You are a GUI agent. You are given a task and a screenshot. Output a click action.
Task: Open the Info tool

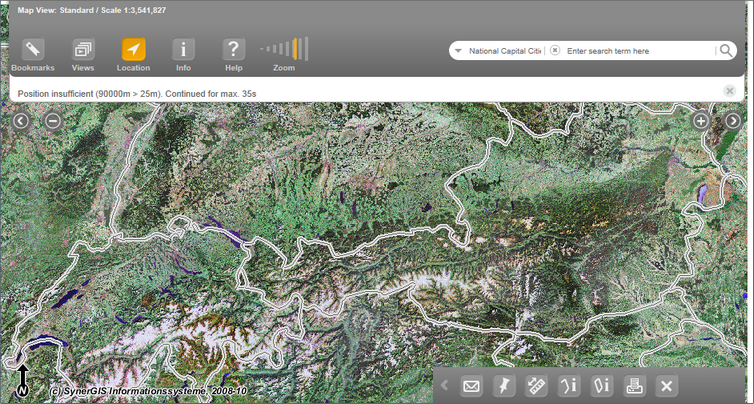tap(183, 50)
